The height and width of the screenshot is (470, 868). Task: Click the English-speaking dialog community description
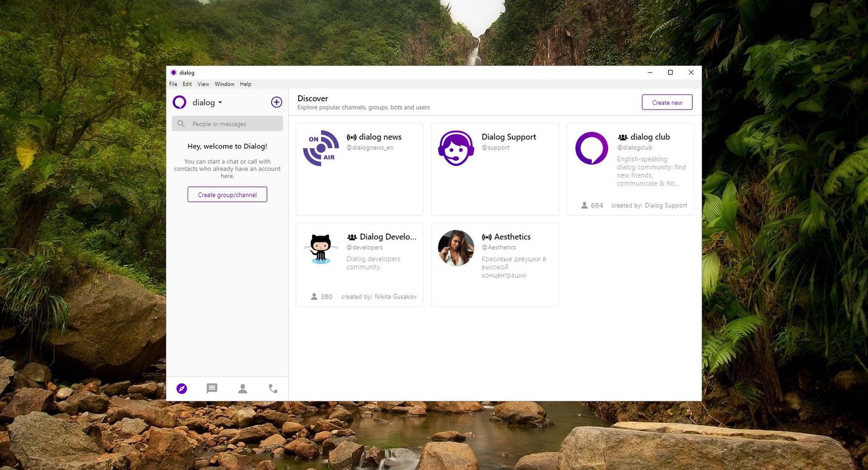[651, 171]
